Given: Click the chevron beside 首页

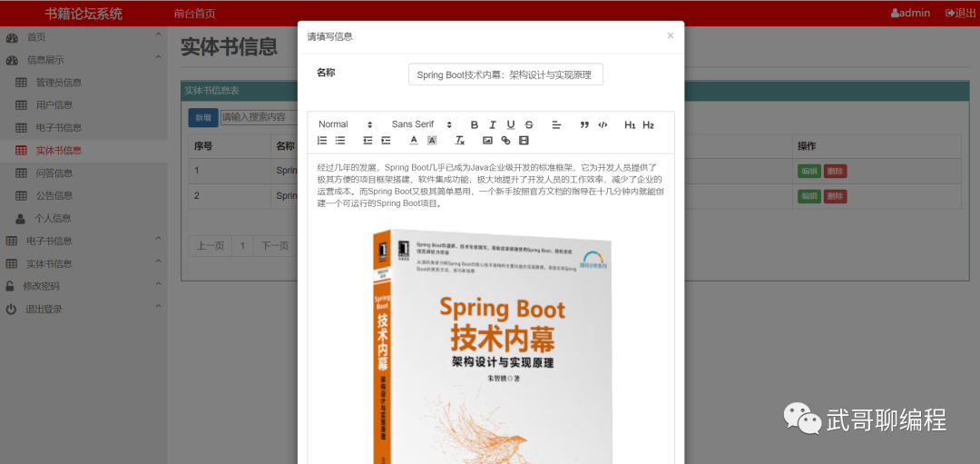Looking at the screenshot, I should pyautogui.click(x=158, y=34).
